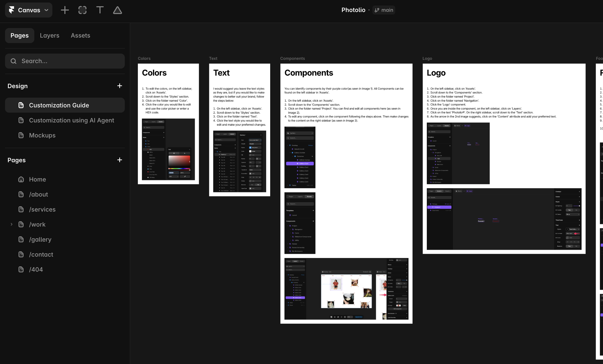Expand the /work page tree

[11, 224]
